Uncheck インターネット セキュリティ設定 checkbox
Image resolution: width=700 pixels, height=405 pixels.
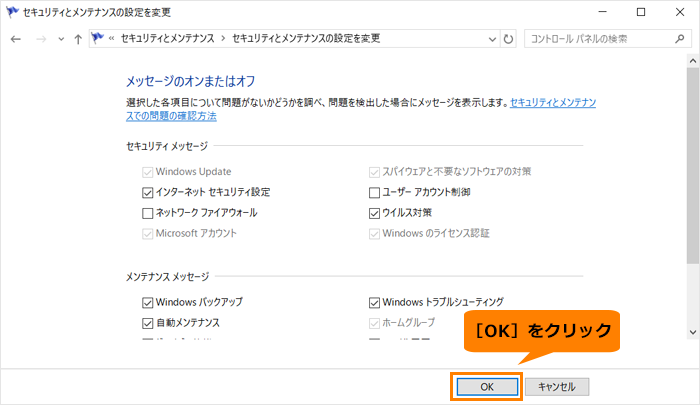(x=147, y=192)
